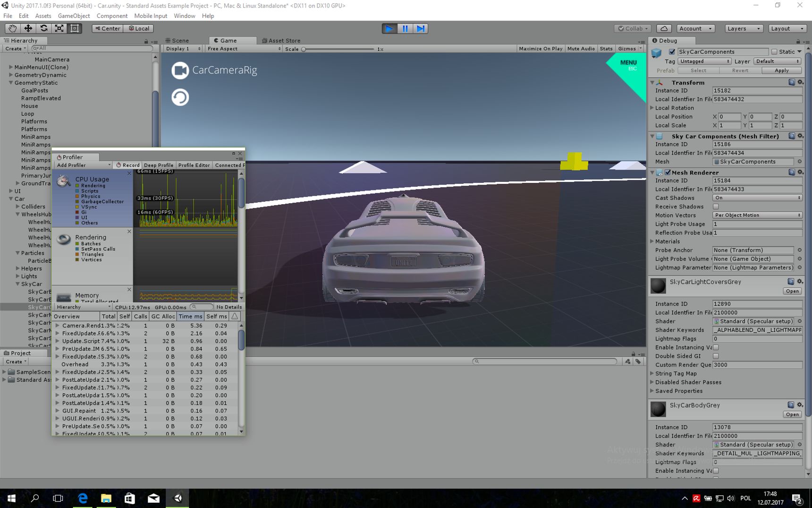Open SkyCarLightCoversGrey material gear menu

coord(800,282)
